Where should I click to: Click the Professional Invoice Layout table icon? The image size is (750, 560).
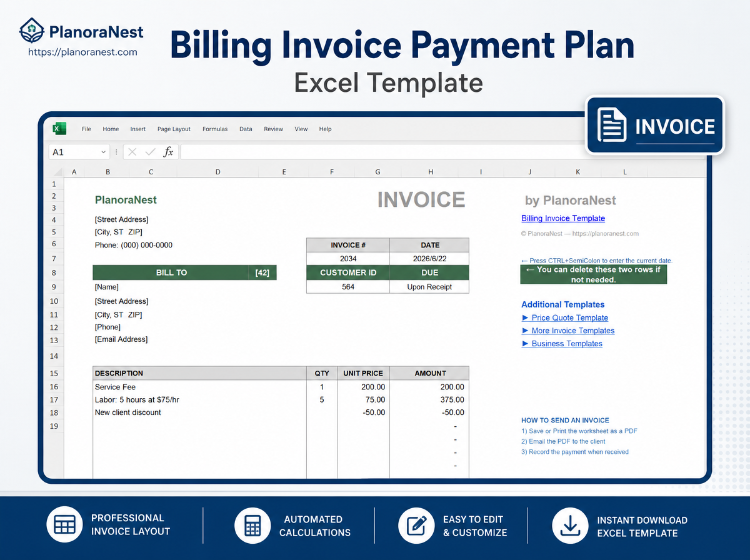click(64, 524)
